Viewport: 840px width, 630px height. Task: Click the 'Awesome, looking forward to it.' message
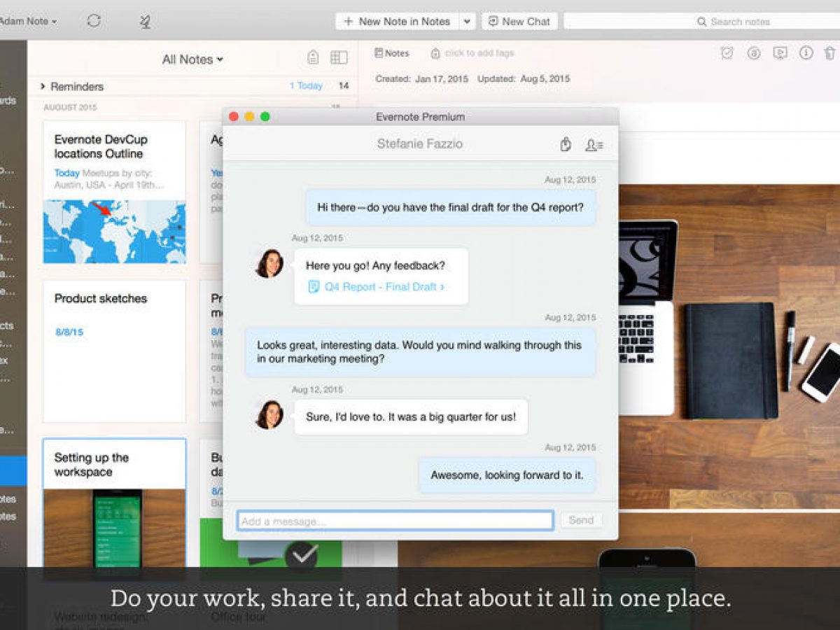point(507,475)
